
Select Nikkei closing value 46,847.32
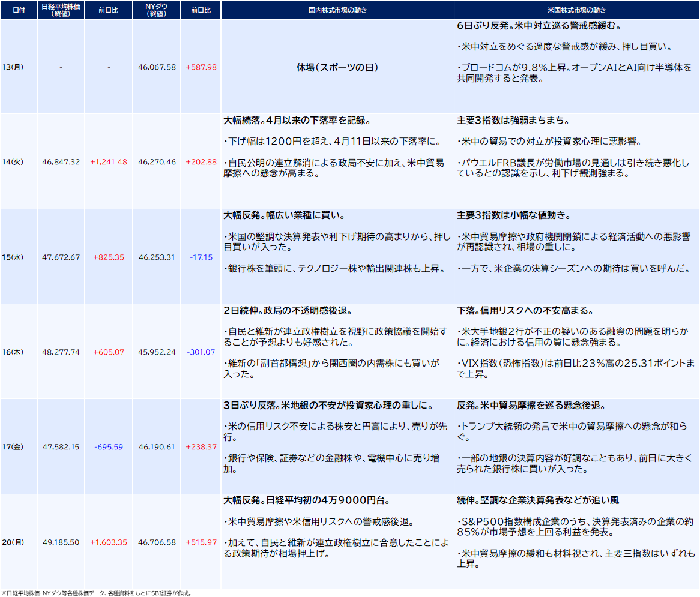(61, 162)
